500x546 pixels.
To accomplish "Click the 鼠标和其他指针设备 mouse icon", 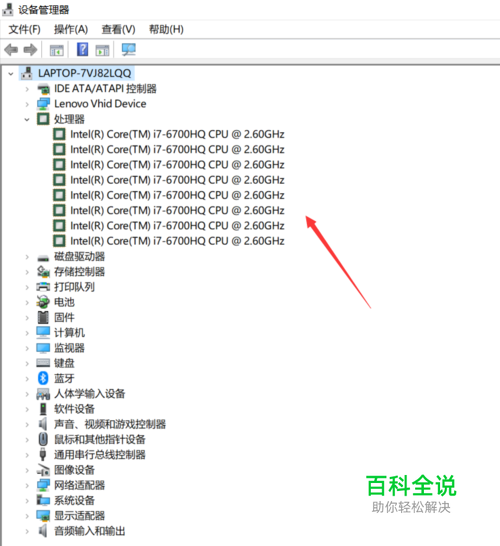I will [43, 439].
